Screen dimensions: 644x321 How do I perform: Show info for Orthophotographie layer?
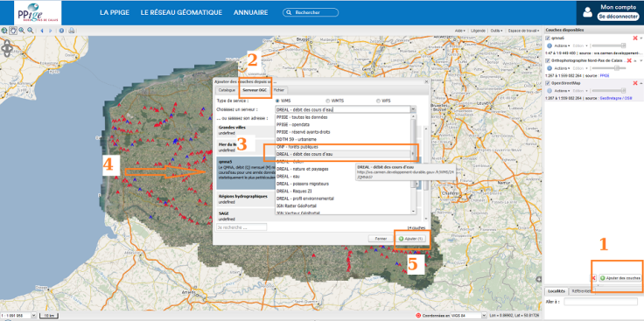(x=549, y=68)
